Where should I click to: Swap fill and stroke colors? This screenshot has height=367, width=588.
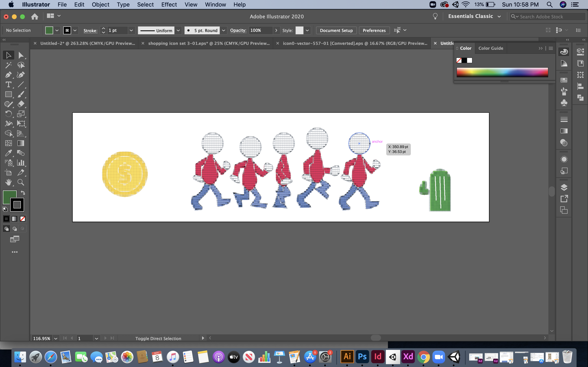coord(23,193)
